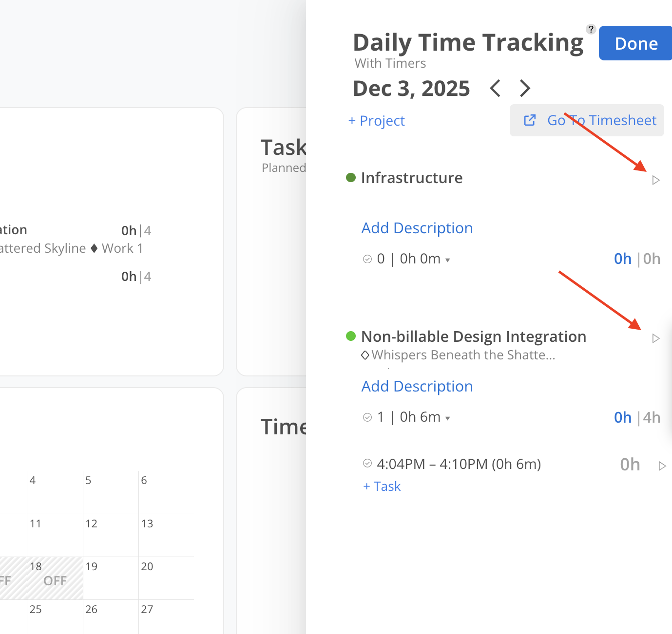Expand the 0h 6m entries dropdown
This screenshot has height=634, width=672.
point(447,418)
